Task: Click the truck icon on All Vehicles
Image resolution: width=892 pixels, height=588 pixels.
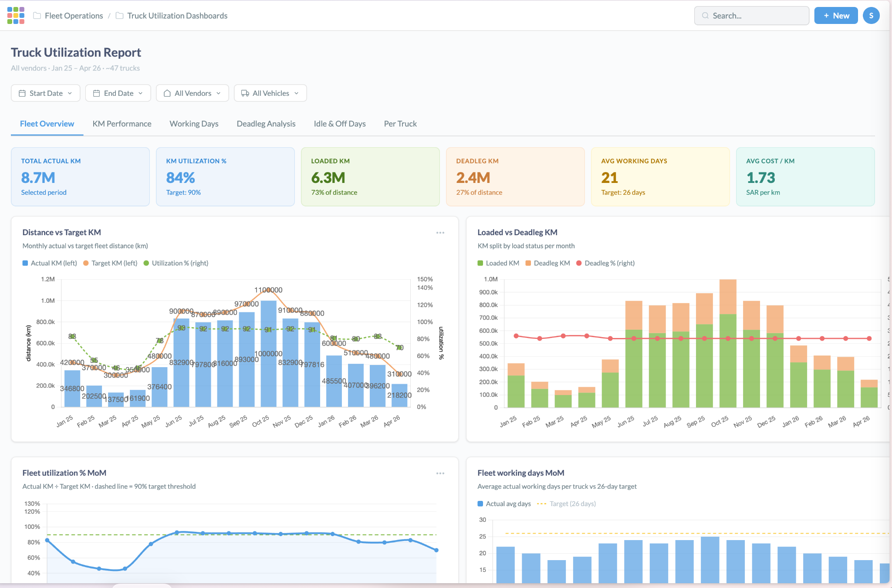Action: (x=245, y=93)
